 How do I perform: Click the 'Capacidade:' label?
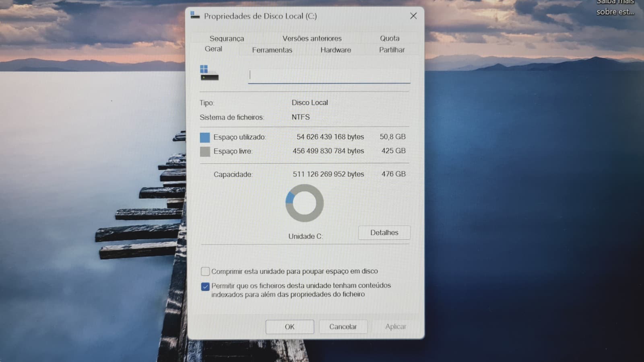(233, 175)
